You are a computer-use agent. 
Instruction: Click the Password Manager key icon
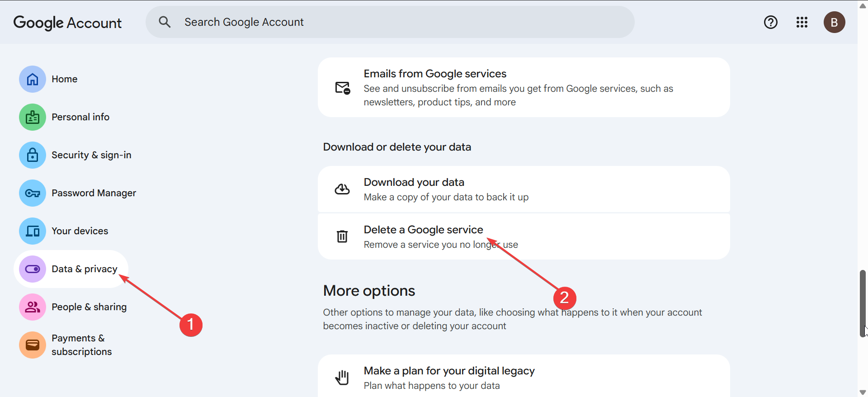[x=33, y=193]
